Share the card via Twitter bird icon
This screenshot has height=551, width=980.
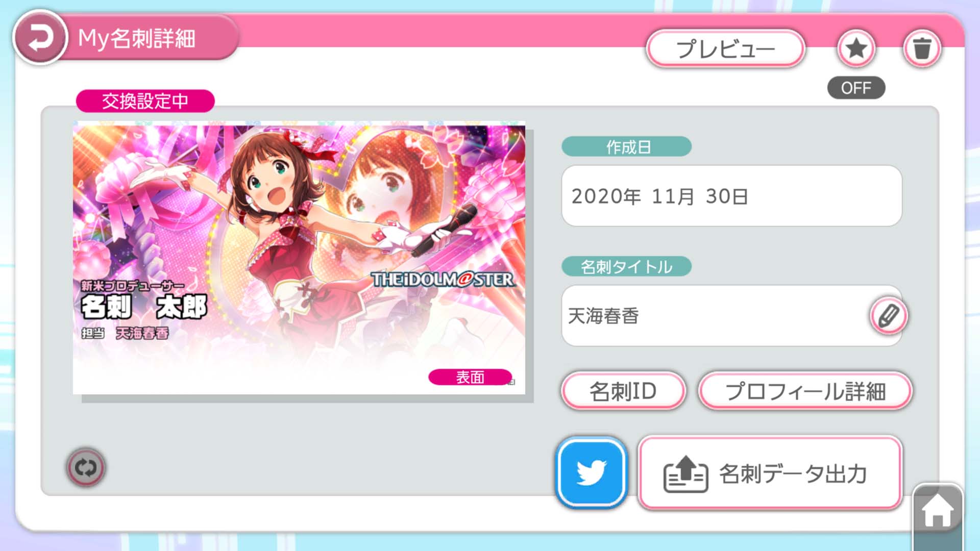(x=591, y=472)
